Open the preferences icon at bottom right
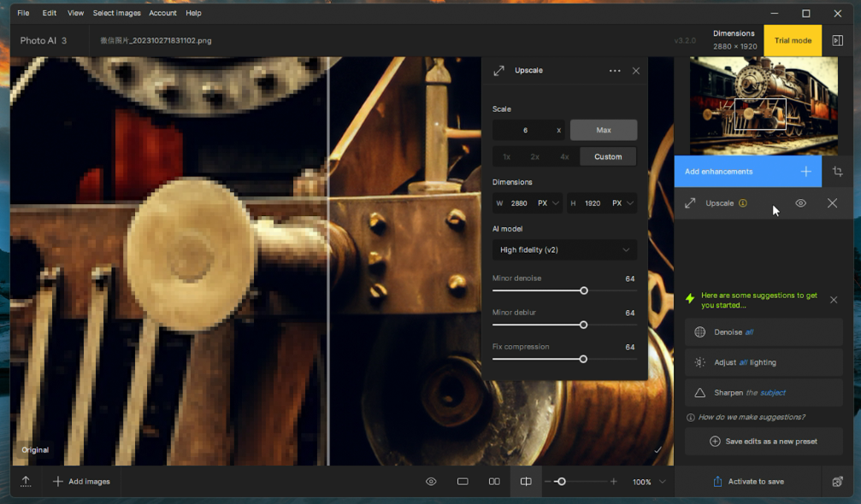The width and height of the screenshot is (861, 504). [837, 482]
